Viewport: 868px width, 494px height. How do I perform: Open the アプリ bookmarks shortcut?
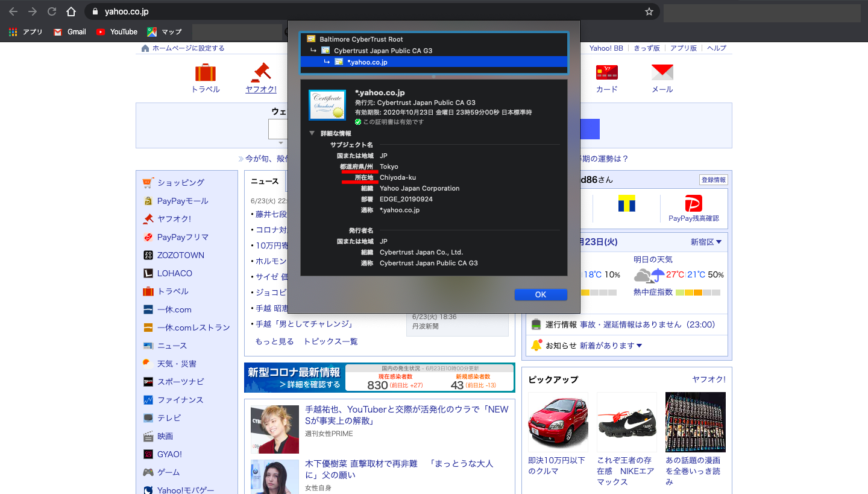coord(26,32)
